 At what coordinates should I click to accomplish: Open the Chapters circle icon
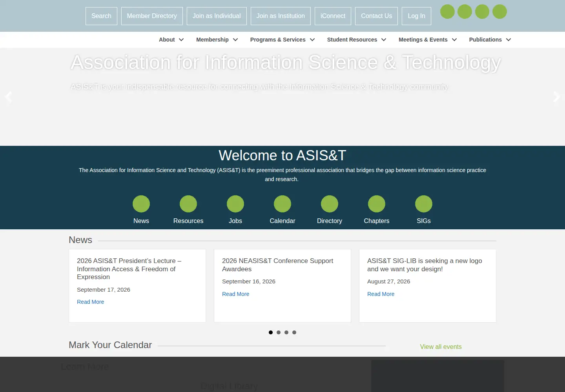pyautogui.click(x=377, y=204)
